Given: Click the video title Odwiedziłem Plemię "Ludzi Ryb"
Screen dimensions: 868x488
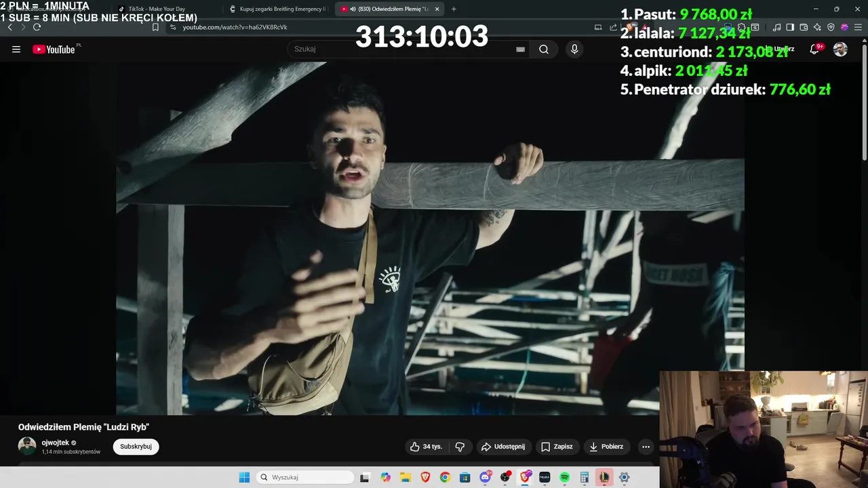Looking at the screenshot, I should pyautogui.click(x=83, y=427).
